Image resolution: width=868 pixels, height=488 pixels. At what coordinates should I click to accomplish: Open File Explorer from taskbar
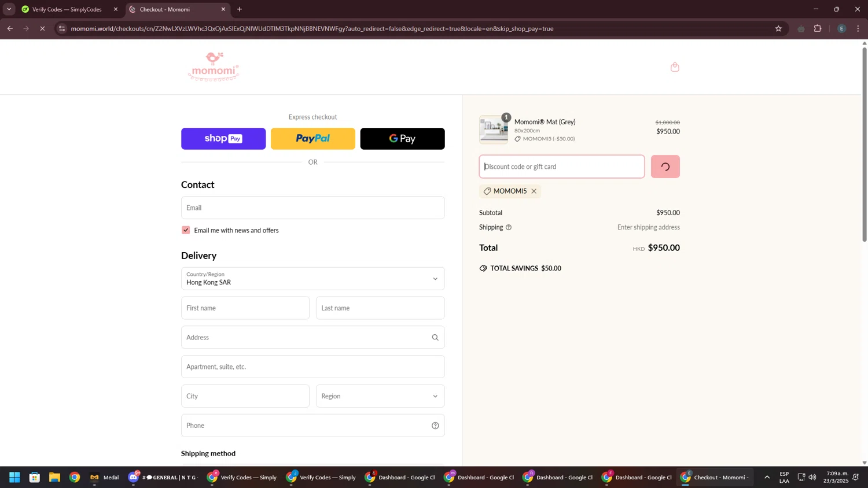[x=54, y=478]
